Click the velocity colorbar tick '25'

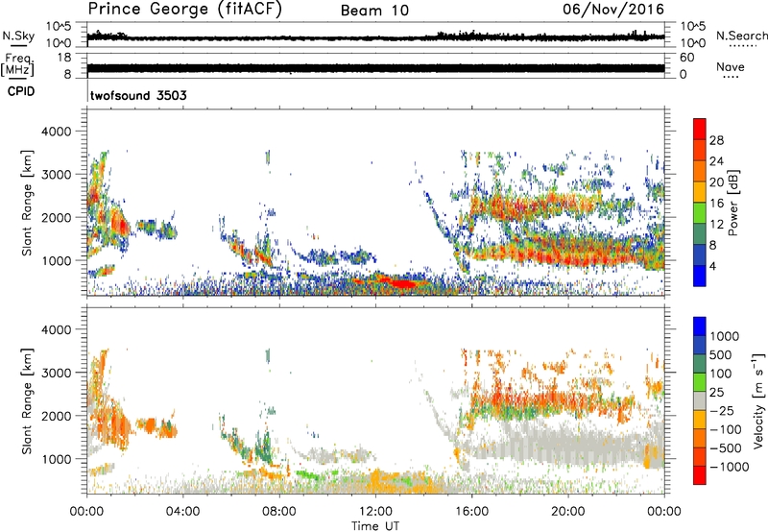(x=716, y=392)
